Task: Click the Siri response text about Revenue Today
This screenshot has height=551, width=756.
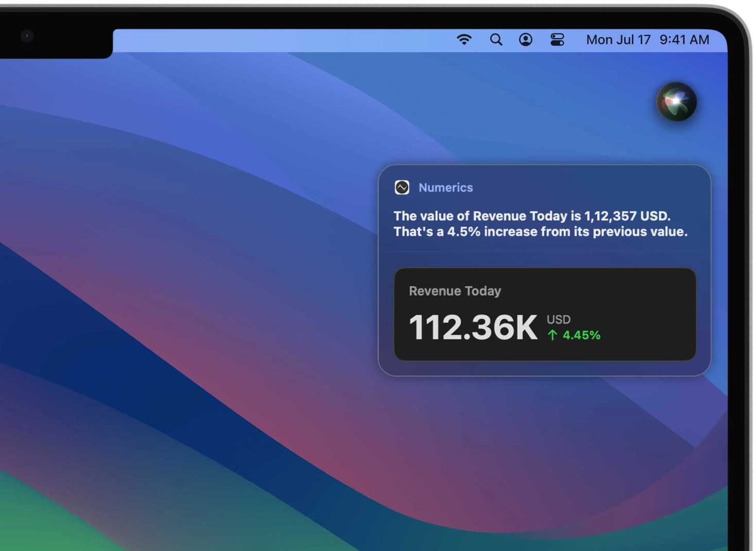Action: 541,223
